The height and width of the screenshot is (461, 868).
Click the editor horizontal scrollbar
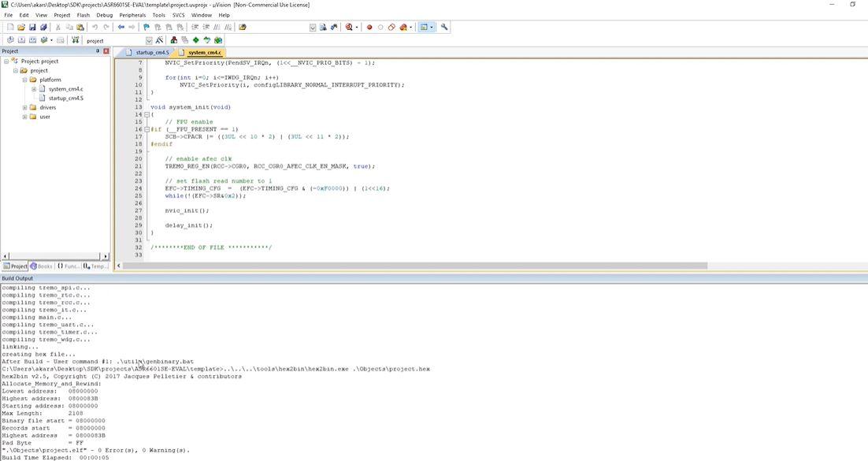(x=414, y=266)
